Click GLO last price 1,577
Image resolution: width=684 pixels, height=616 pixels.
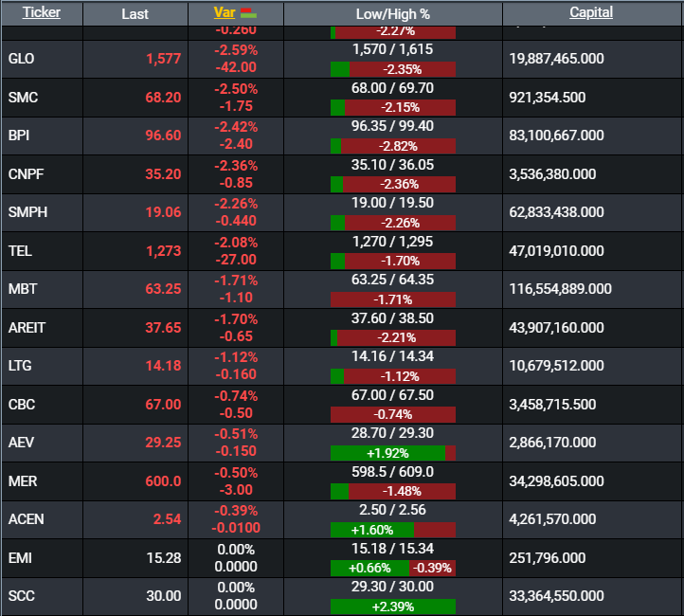[163, 59]
